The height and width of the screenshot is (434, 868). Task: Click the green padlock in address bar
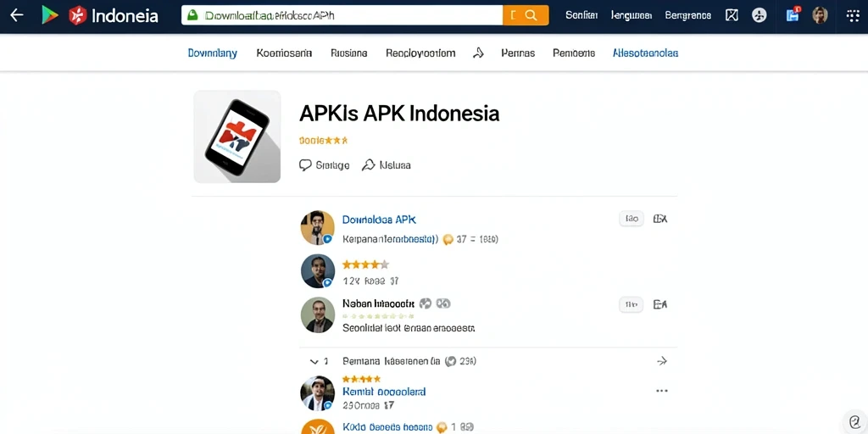click(x=192, y=15)
